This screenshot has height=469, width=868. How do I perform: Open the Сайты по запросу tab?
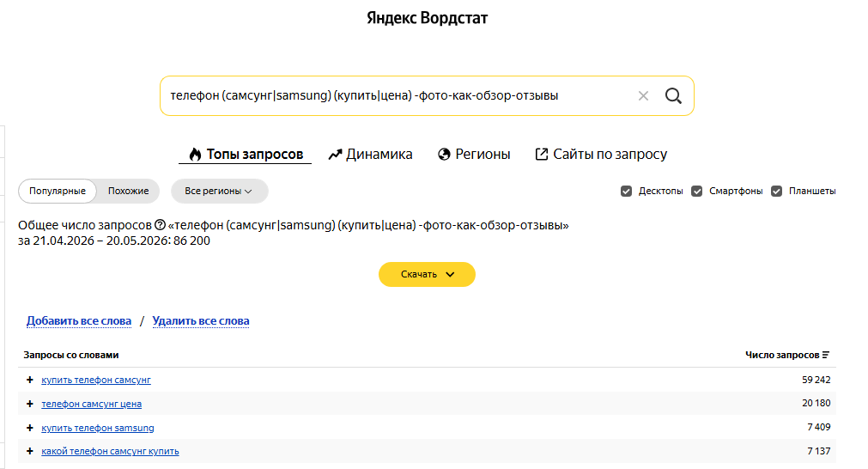tap(601, 154)
